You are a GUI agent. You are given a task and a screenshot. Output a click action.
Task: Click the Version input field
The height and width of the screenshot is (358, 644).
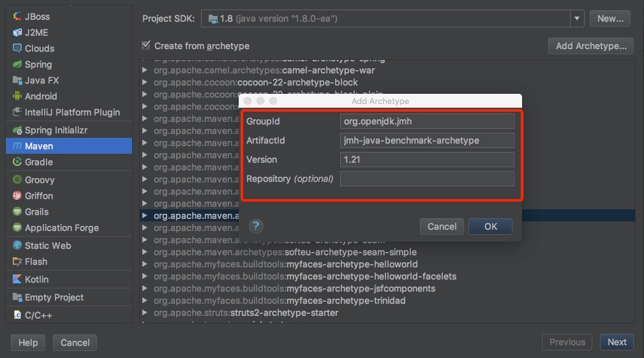pyautogui.click(x=427, y=160)
